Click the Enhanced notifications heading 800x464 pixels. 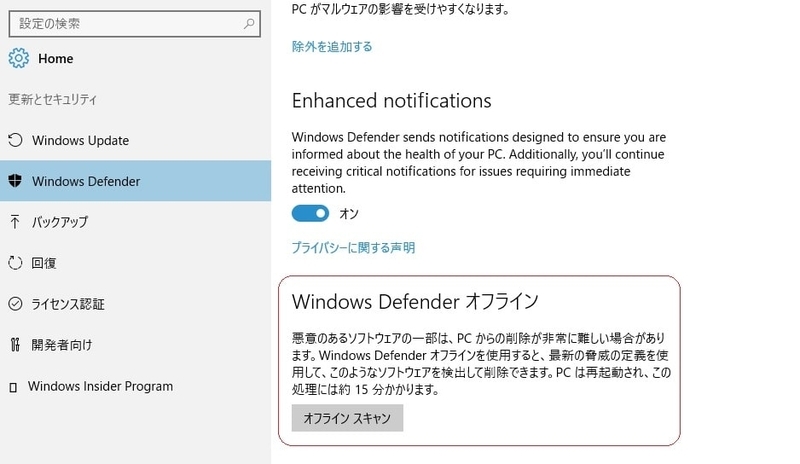click(x=391, y=101)
